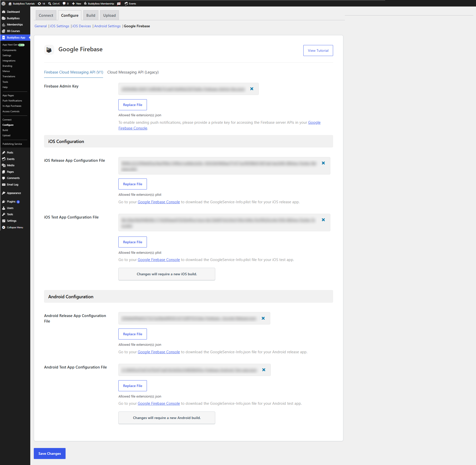Go to iOS Settings sub-navigation link
The image size is (476, 465).
tap(60, 26)
